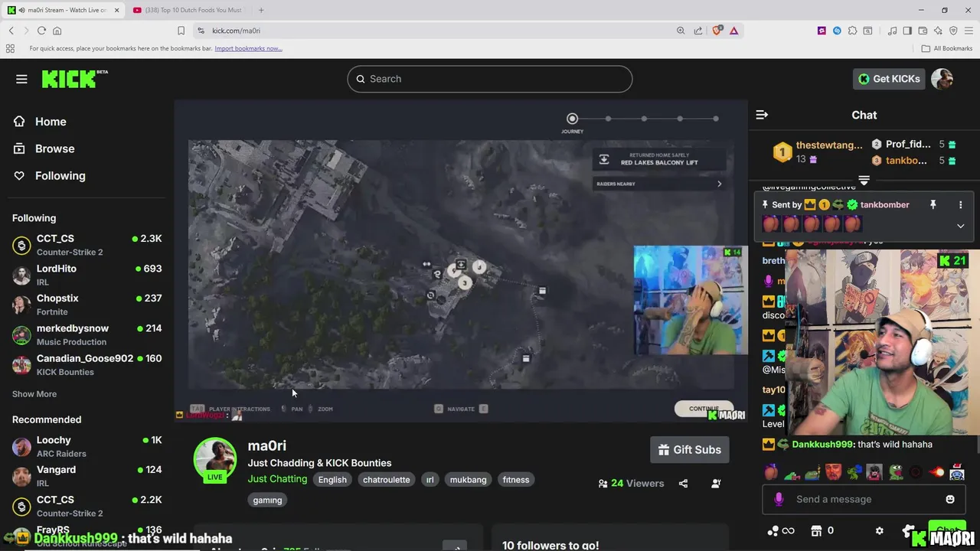Click the 24 Viewers count
Viewport: 980px width, 551px height.
pos(631,484)
